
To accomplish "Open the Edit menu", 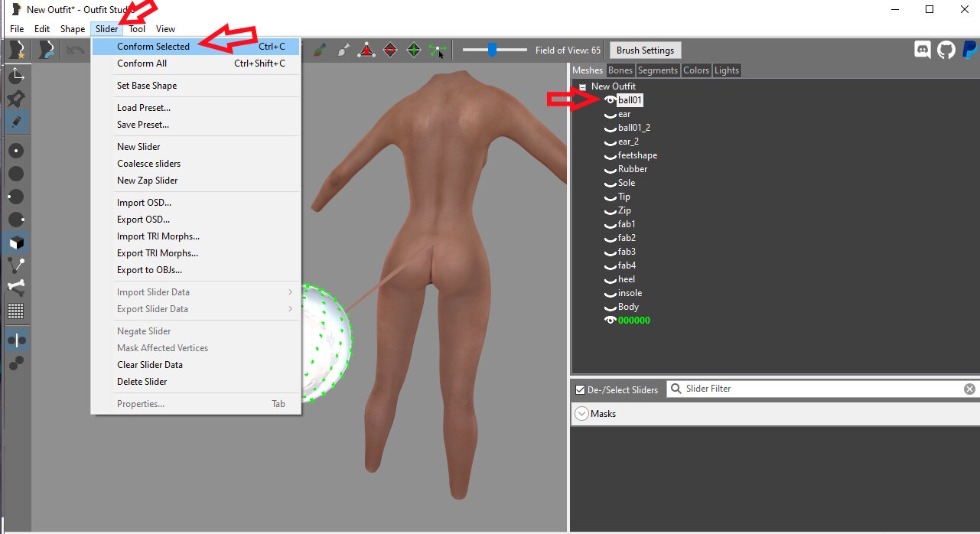I will (42, 29).
